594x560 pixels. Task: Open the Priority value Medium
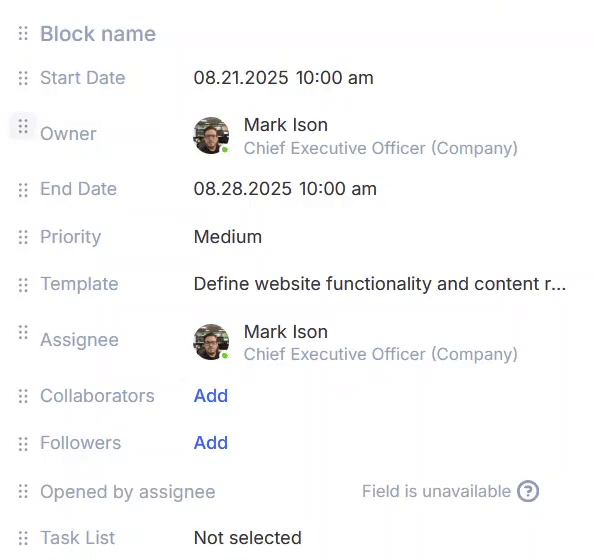click(228, 237)
